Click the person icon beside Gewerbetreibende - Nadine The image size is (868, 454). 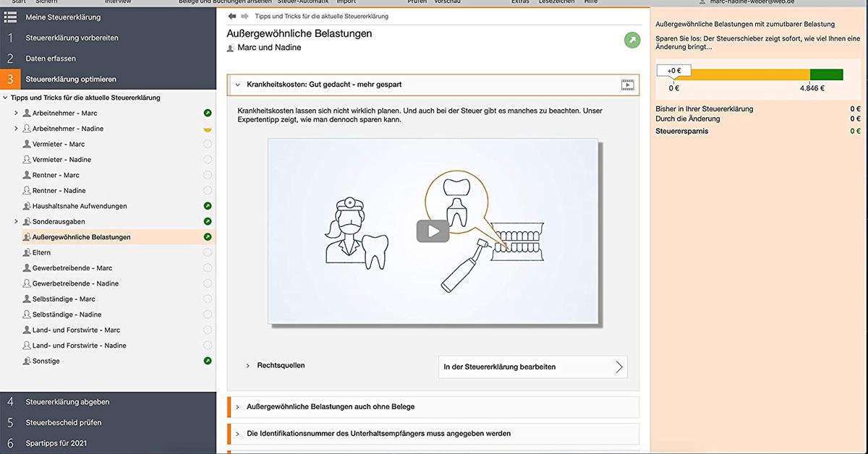tap(27, 284)
